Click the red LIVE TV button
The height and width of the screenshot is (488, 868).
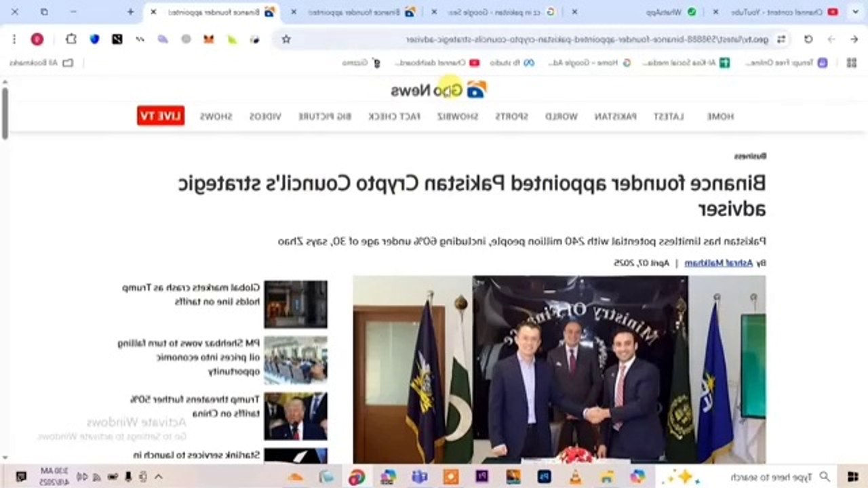pyautogui.click(x=161, y=116)
